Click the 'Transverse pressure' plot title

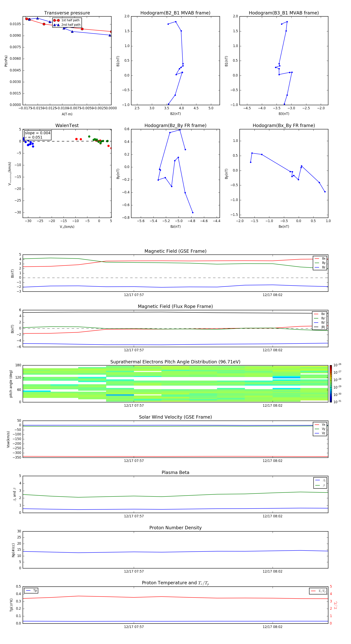click(67, 13)
